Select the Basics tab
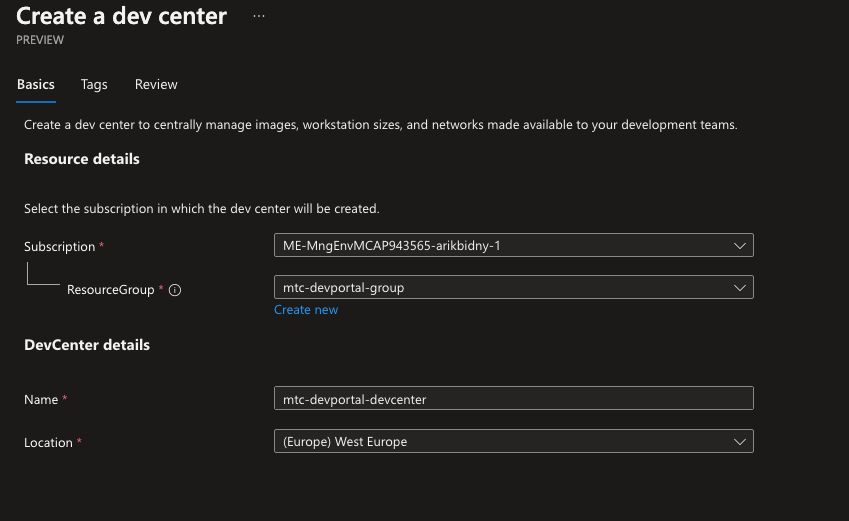 coord(36,85)
